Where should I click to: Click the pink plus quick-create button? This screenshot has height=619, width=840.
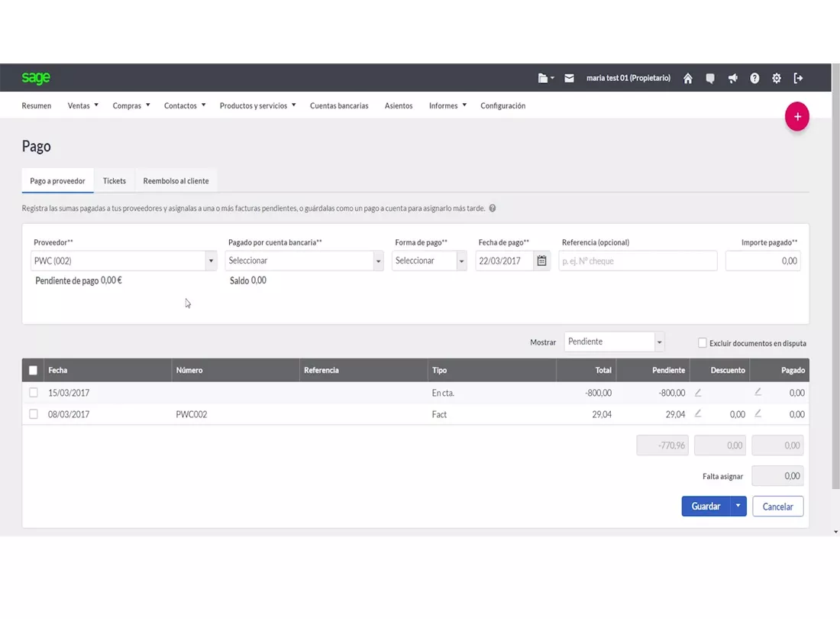click(x=797, y=116)
